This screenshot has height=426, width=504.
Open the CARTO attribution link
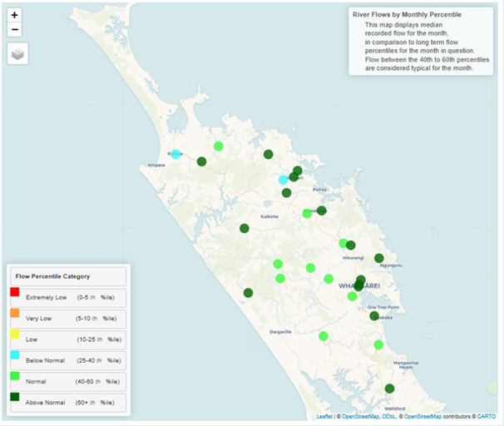487,416
